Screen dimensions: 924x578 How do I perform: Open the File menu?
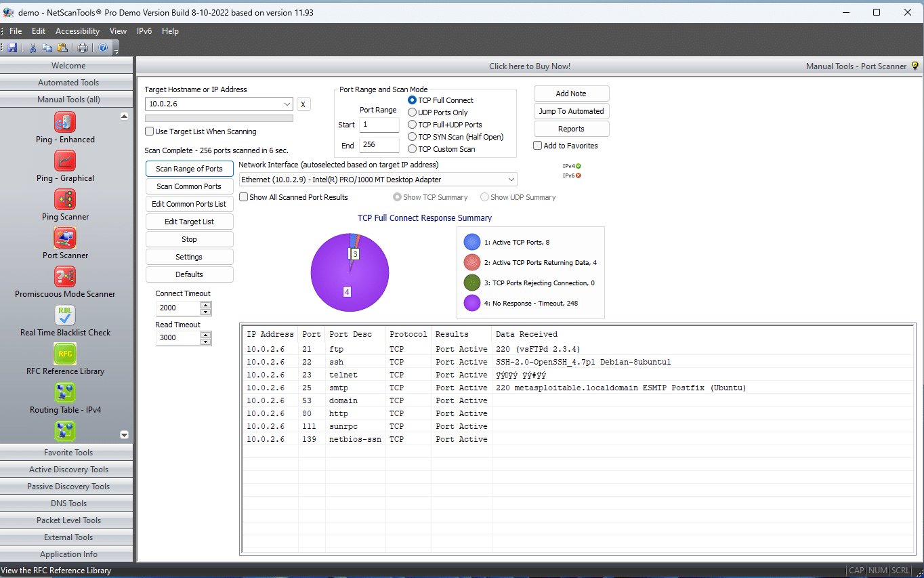(16, 31)
